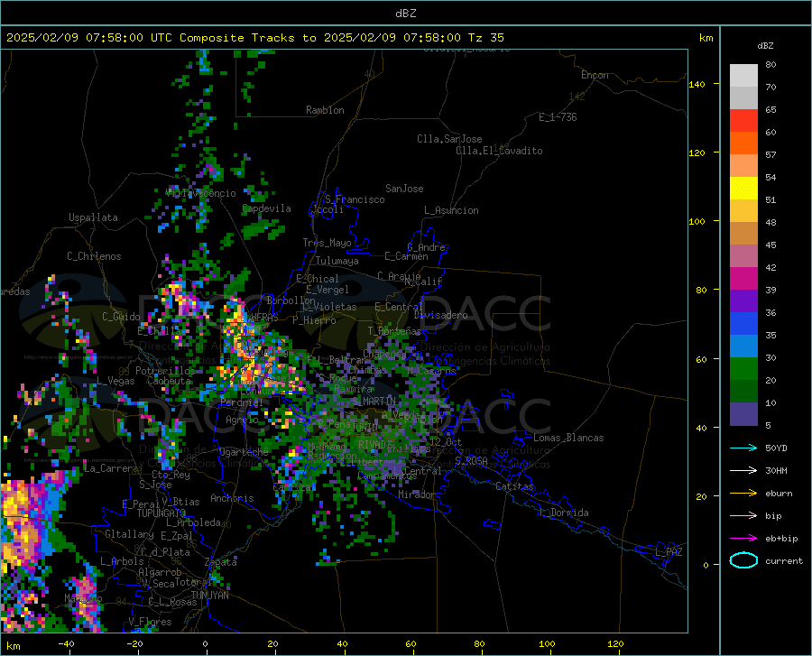The width and height of the screenshot is (812, 656).
Task: Click the 'C_Chilenos' map label
Action: [94, 256]
